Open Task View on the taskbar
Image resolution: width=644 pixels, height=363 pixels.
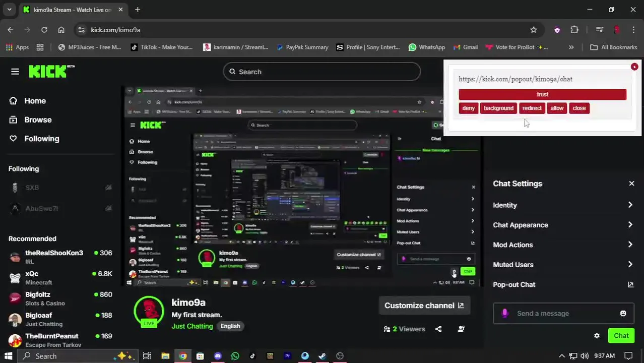click(x=147, y=356)
